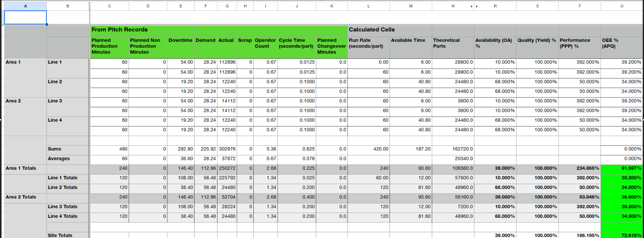Select 'Quality (Yield) %' column label
This screenshot has height=238, width=644.
point(537,40)
